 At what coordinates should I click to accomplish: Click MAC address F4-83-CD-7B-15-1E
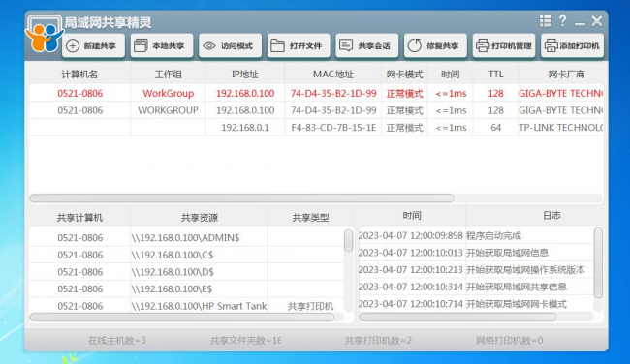[x=333, y=128]
